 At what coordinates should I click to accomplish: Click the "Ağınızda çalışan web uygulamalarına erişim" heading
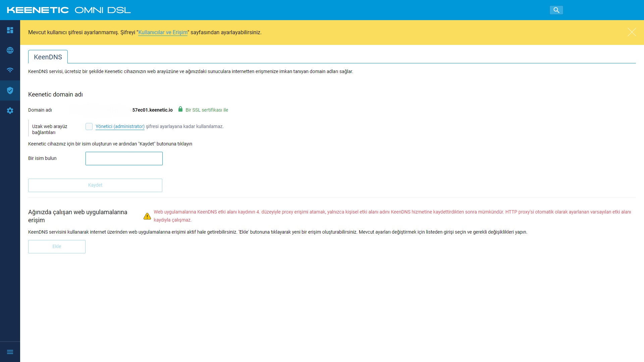coord(78,216)
